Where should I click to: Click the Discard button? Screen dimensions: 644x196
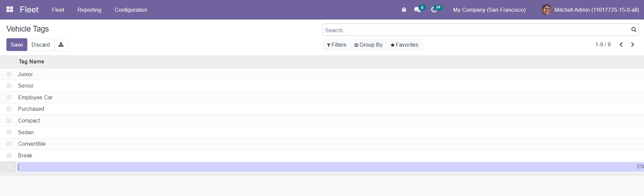(x=41, y=45)
